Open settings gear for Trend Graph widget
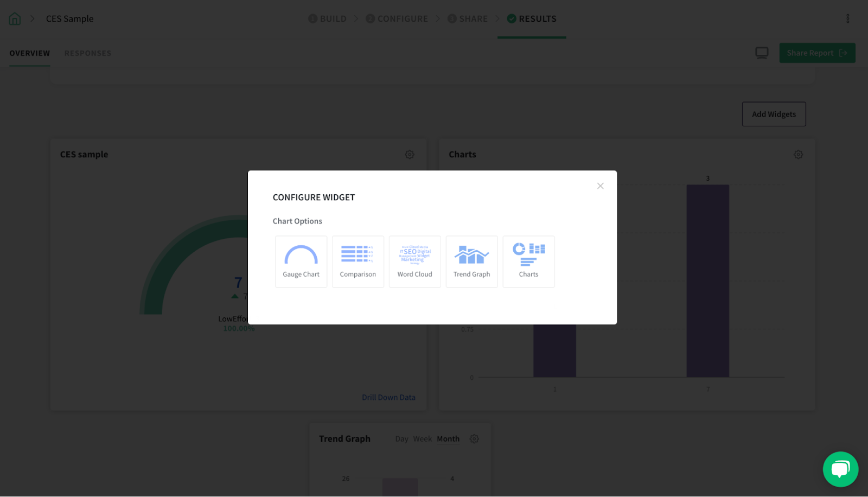This screenshot has height=497, width=868. [474, 439]
